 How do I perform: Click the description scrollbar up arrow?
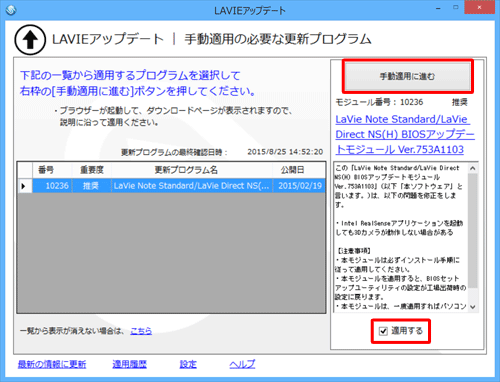(473, 168)
